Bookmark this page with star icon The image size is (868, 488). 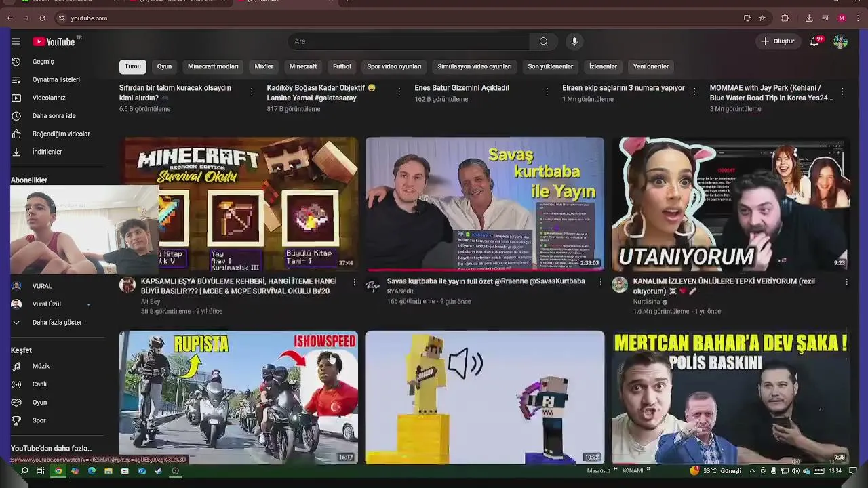tap(762, 18)
